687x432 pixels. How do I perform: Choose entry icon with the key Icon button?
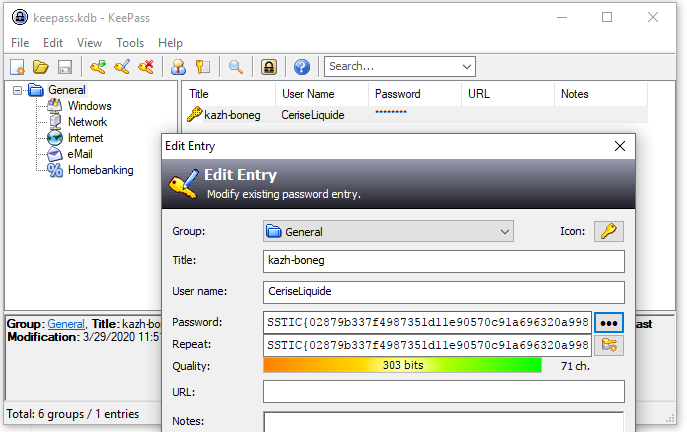tap(609, 231)
